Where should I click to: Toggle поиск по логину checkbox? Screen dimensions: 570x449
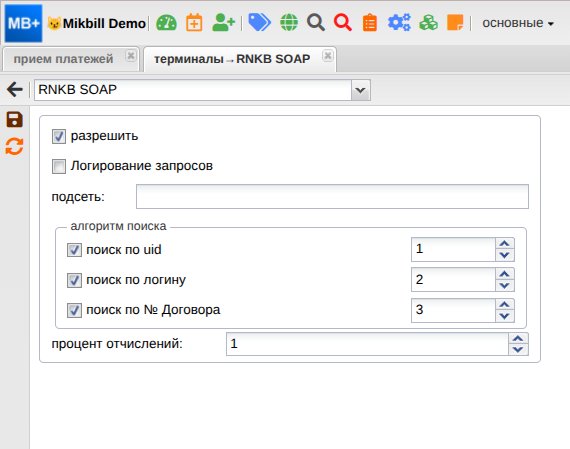(x=74, y=280)
